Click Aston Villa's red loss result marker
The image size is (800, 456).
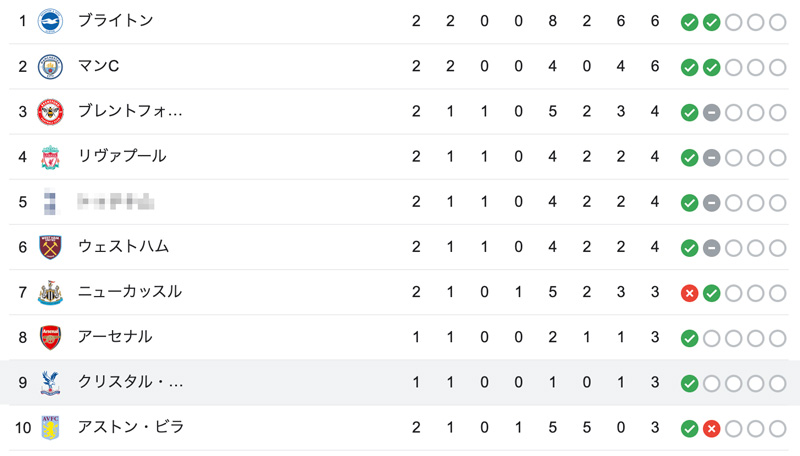pyautogui.click(x=711, y=428)
